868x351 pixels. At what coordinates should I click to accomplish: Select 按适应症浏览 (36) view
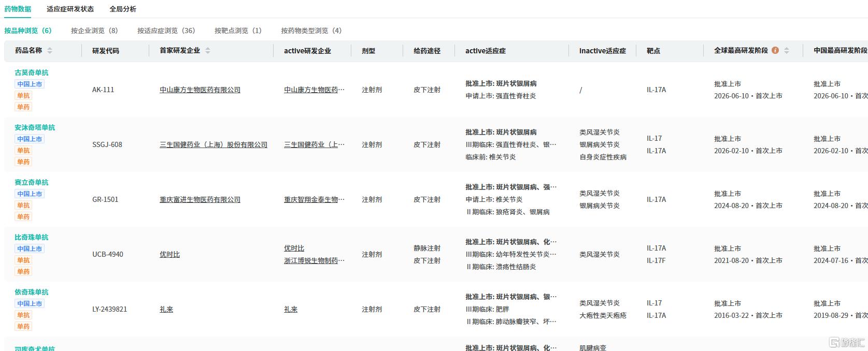[x=166, y=31]
